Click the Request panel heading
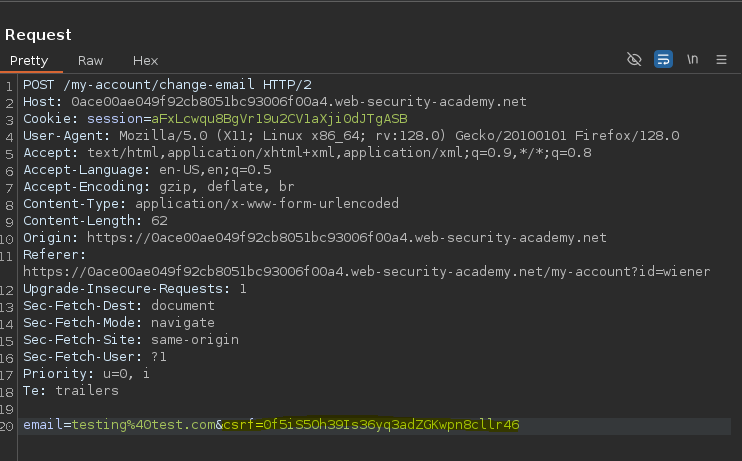Screen dimensions: 742x461 38,35
